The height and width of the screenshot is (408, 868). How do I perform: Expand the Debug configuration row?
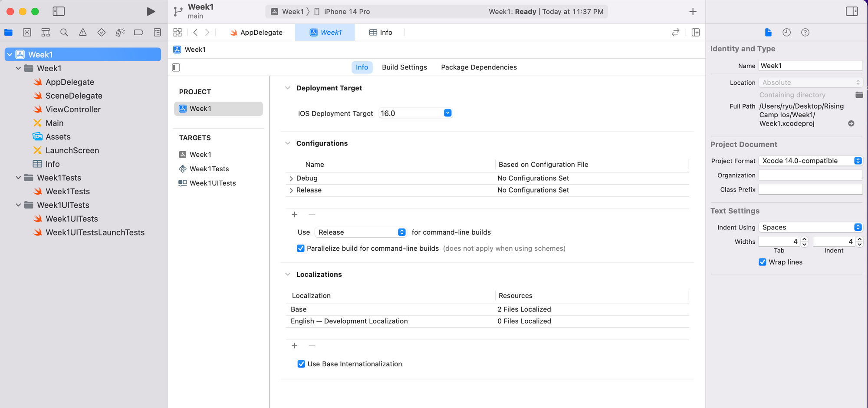[x=291, y=179]
